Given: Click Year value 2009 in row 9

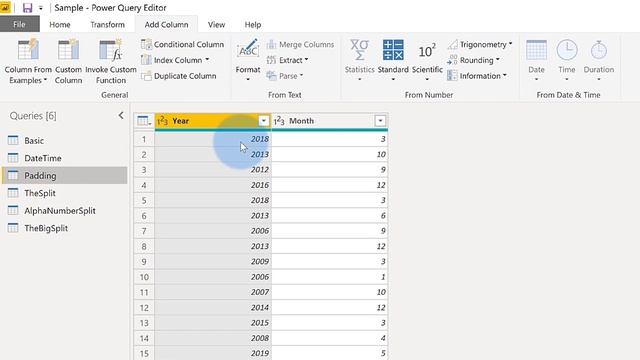Looking at the screenshot, I should (x=213, y=261).
